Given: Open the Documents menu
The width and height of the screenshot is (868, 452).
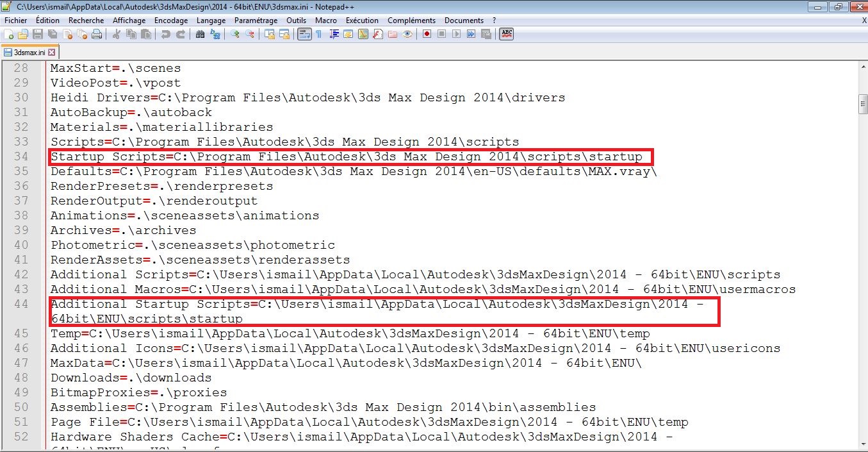Looking at the screenshot, I should [464, 21].
